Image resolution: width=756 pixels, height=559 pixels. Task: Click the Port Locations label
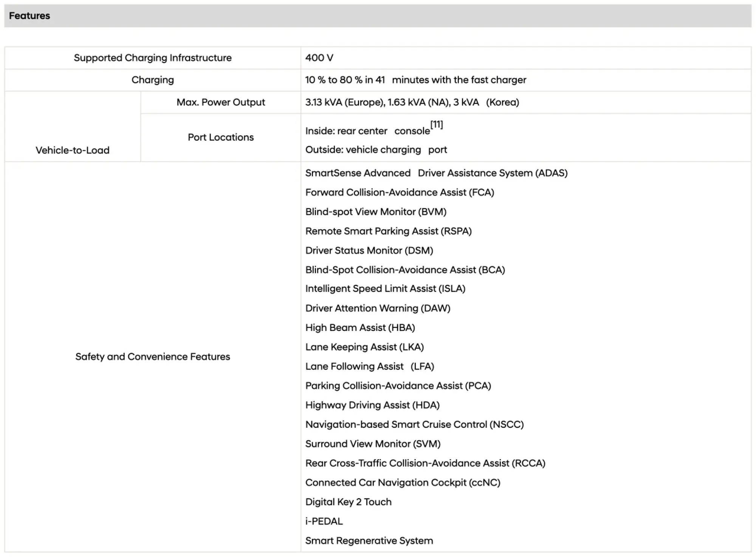[x=221, y=137]
